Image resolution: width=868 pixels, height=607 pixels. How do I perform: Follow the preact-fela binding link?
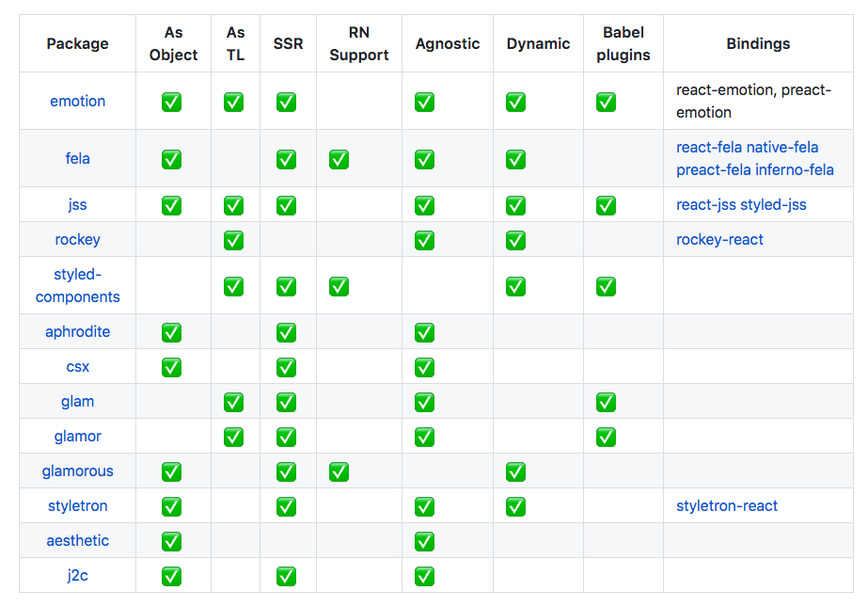(714, 170)
